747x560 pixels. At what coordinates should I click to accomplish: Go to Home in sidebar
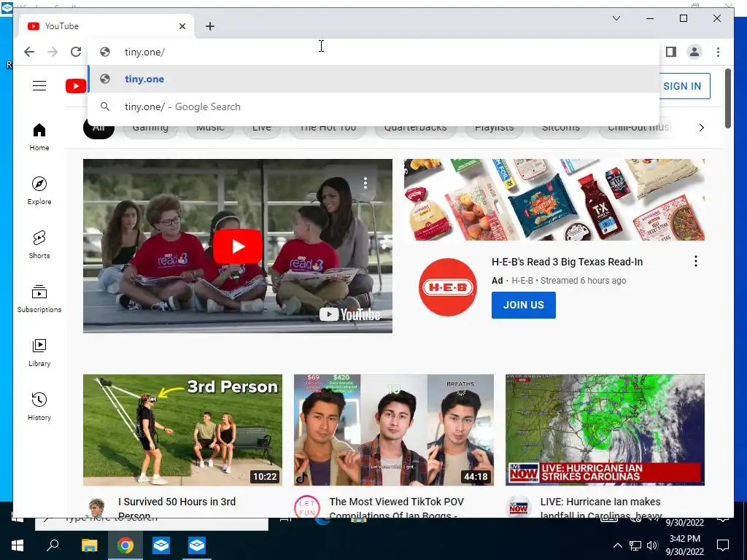coord(39,137)
